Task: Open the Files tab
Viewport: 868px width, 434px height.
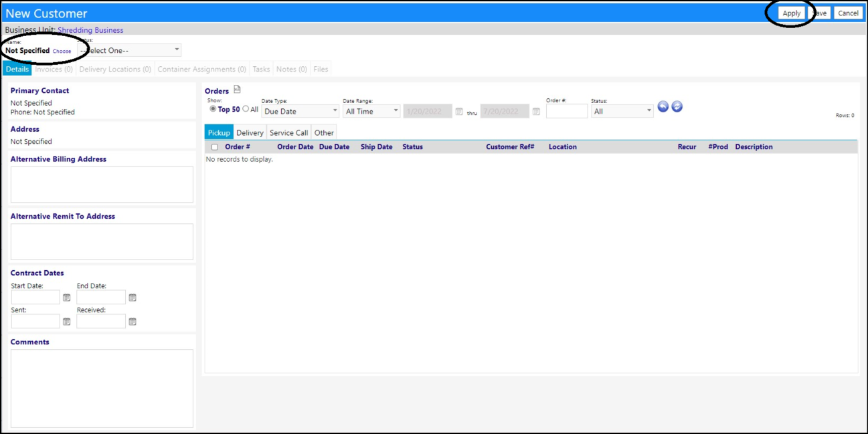Action: coord(321,69)
